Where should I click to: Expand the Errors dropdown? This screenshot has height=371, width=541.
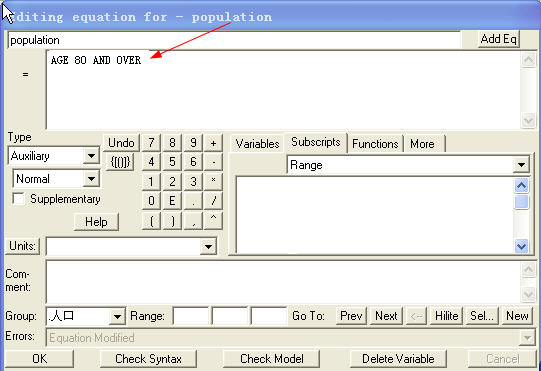[527, 338]
